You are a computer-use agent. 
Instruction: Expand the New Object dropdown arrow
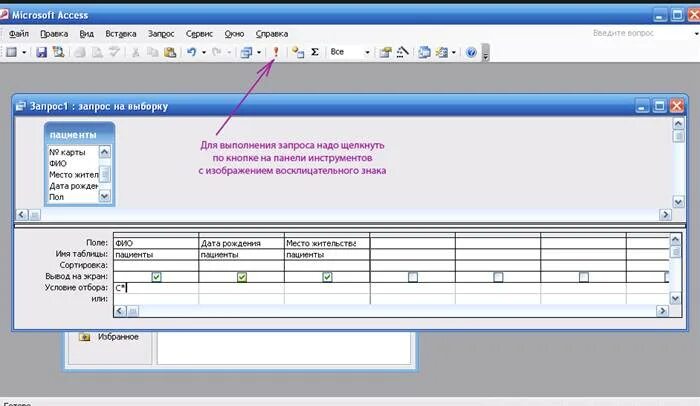point(454,52)
